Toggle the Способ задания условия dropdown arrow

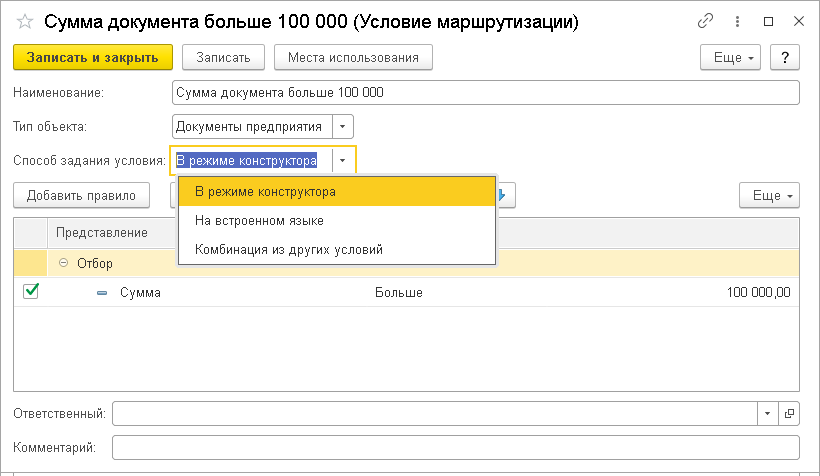coord(343,160)
